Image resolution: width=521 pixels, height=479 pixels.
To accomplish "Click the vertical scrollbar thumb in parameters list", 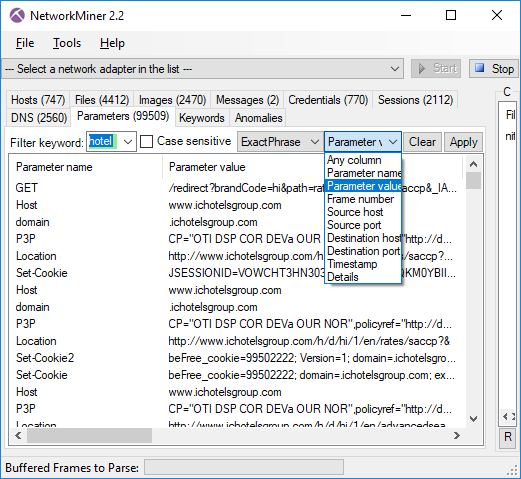I will coord(473,180).
